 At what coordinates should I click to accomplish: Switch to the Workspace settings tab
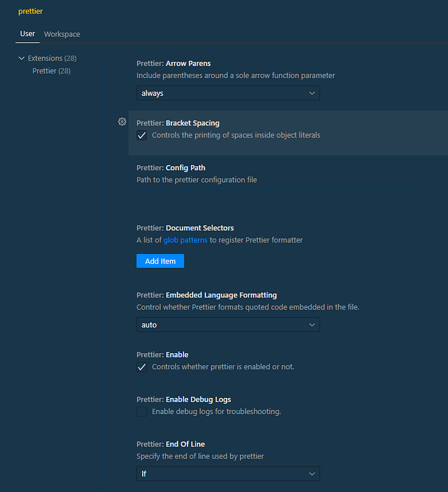[62, 34]
